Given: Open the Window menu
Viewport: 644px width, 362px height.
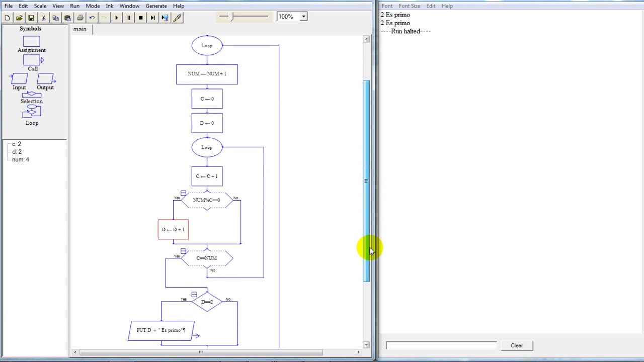Looking at the screenshot, I should 129,6.
